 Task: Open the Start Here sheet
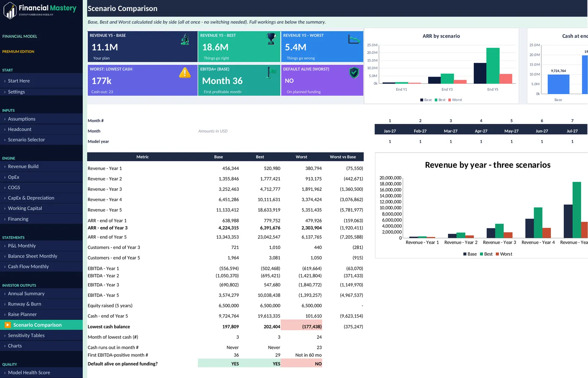(41, 81)
